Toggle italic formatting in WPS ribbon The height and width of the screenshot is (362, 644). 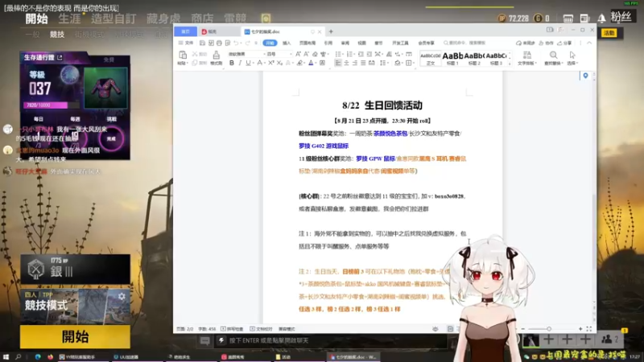(x=240, y=64)
